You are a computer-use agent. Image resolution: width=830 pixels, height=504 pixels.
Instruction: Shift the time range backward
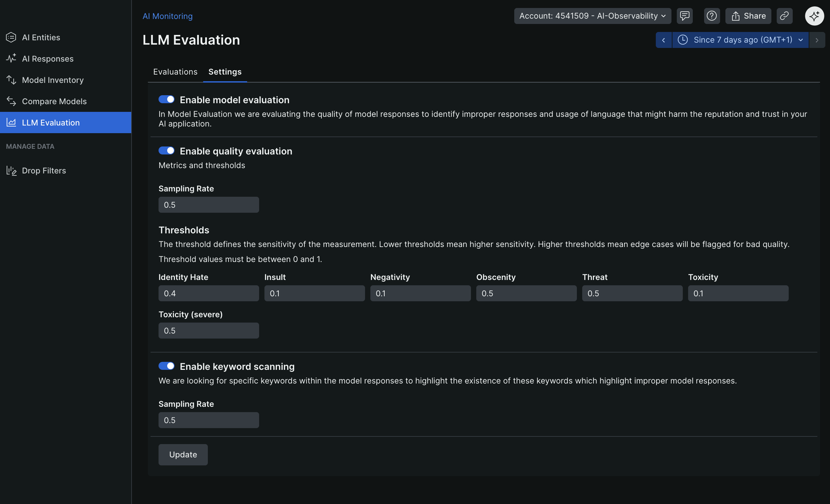tap(663, 40)
